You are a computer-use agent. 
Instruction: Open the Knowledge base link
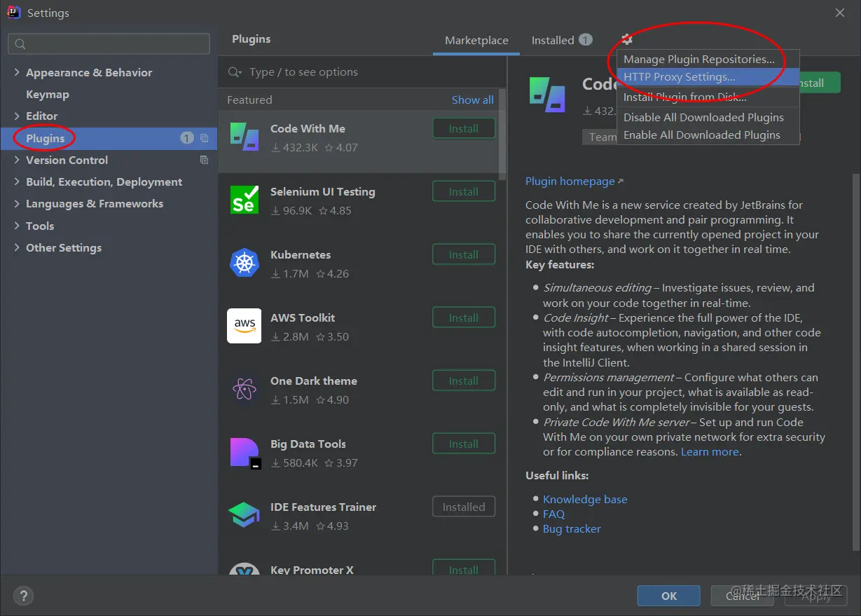pos(585,500)
